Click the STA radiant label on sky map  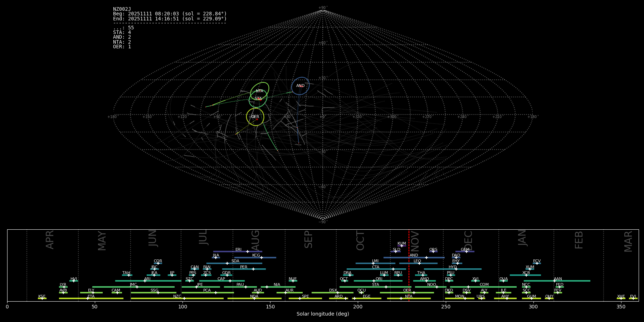pyautogui.click(x=258, y=98)
